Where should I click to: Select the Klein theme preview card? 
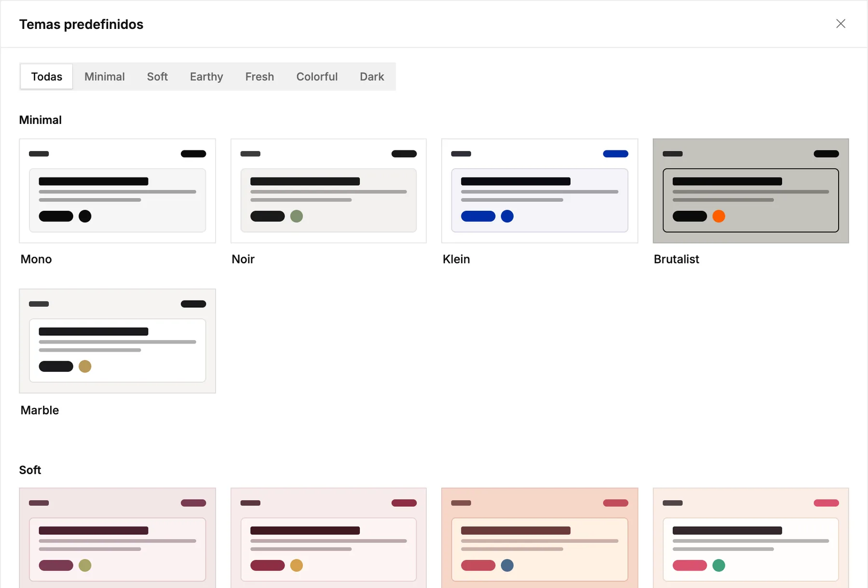coord(540,191)
